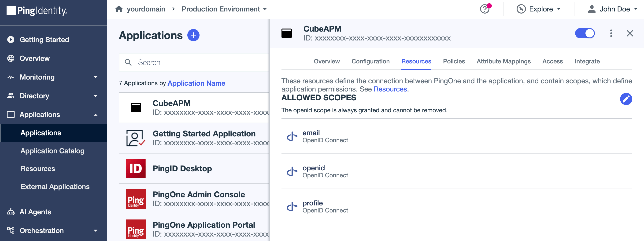Click the home icon beside yourdomain
The height and width of the screenshot is (241, 644).
[x=119, y=9]
